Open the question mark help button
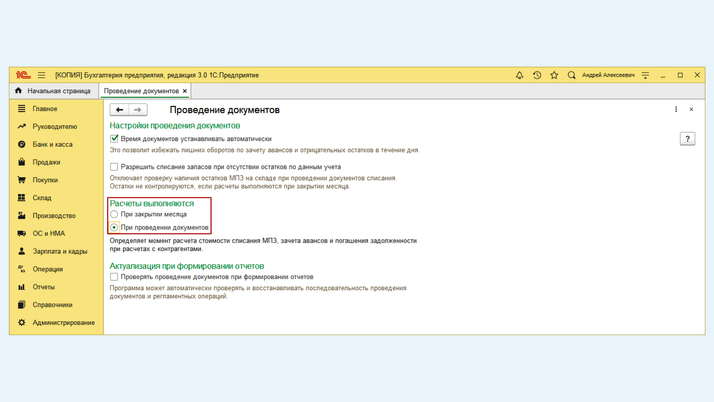Viewport: 714px width, 402px height. [687, 139]
